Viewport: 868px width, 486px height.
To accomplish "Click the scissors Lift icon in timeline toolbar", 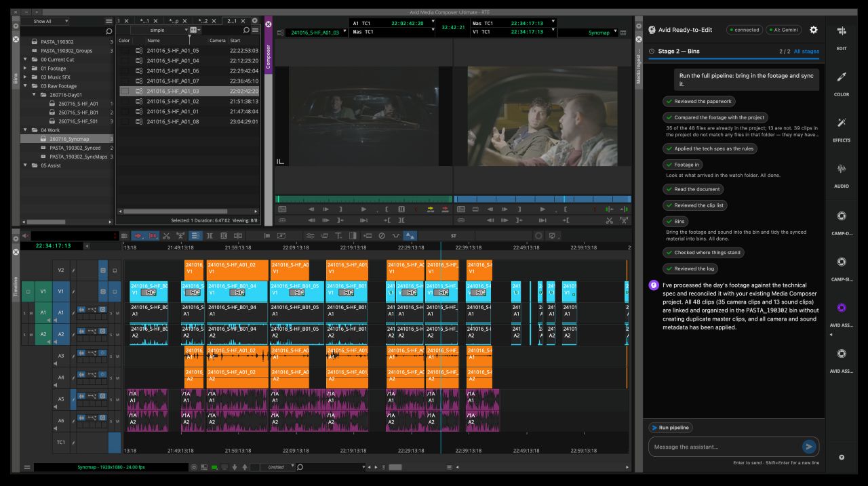I will pos(166,236).
